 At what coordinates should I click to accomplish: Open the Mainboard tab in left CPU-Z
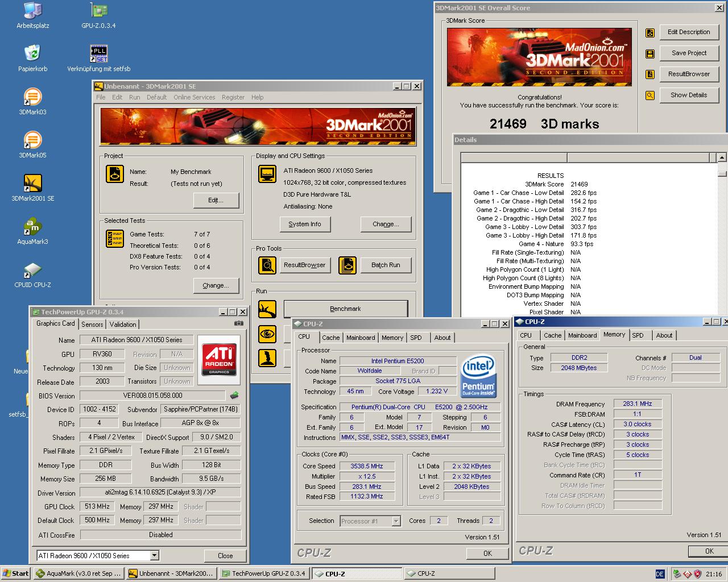(x=361, y=338)
